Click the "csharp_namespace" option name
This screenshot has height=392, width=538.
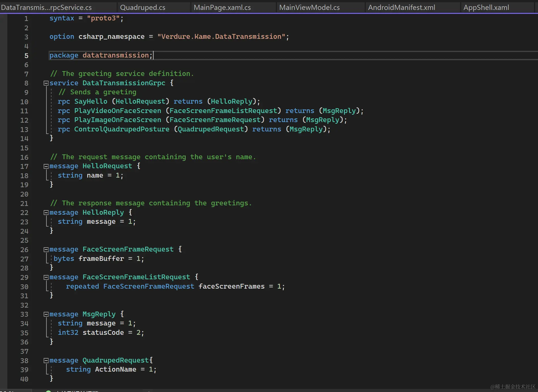111,37
